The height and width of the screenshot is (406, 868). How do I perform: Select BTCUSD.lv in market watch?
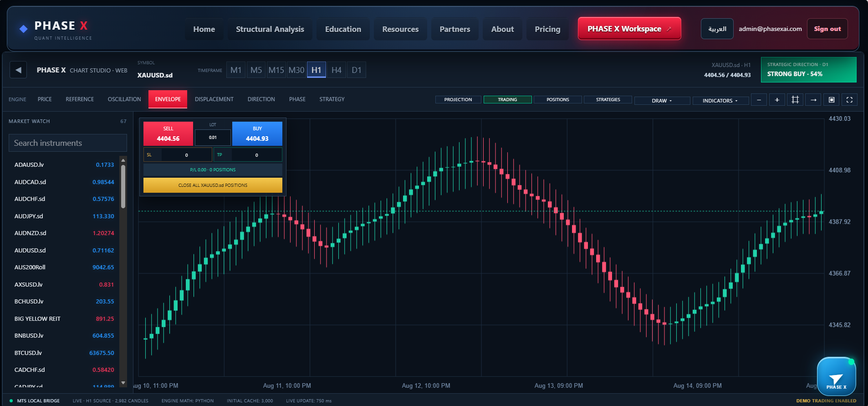(x=64, y=353)
